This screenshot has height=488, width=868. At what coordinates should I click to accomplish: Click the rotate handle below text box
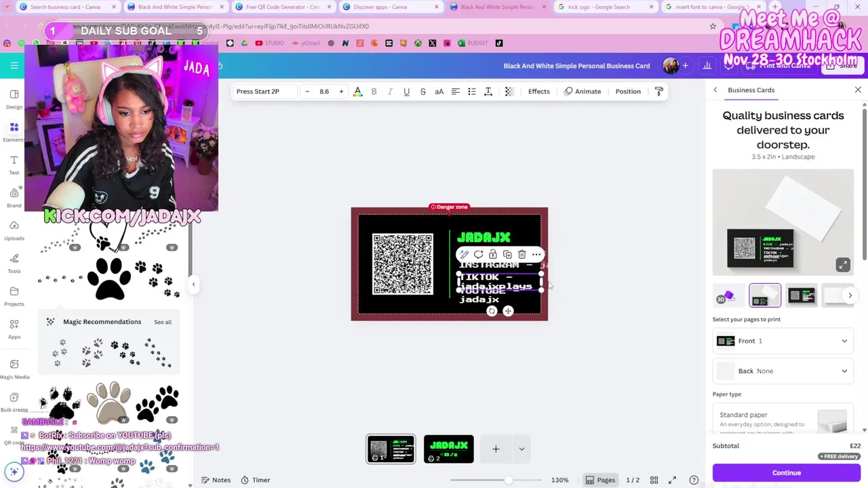[x=492, y=311]
